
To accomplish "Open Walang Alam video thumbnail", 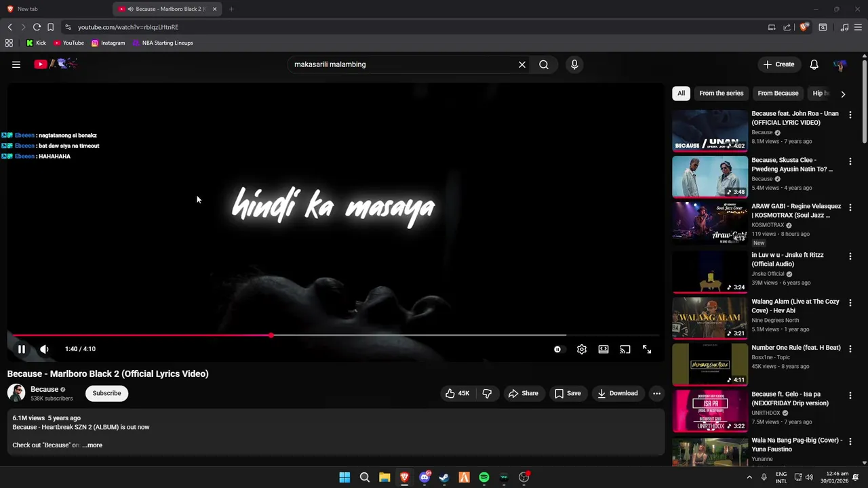I will (709, 318).
